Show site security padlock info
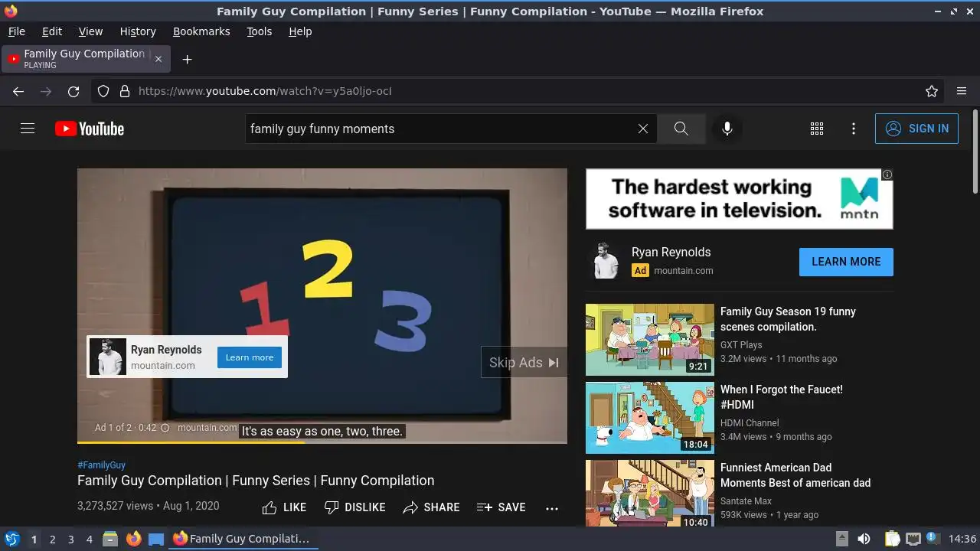Image resolution: width=980 pixels, height=551 pixels. click(x=125, y=91)
